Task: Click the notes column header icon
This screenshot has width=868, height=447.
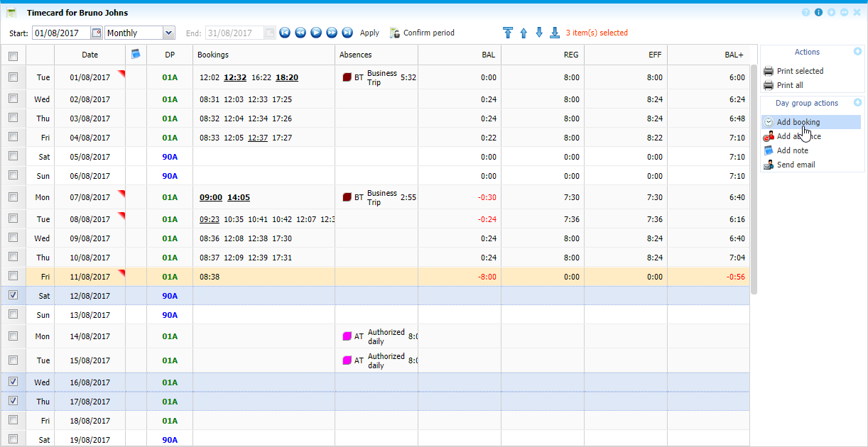Action: tap(136, 54)
